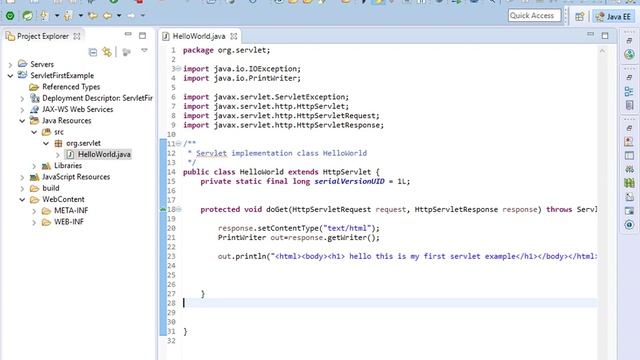Open the Servers icon in right trim

(x=629, y=169)
